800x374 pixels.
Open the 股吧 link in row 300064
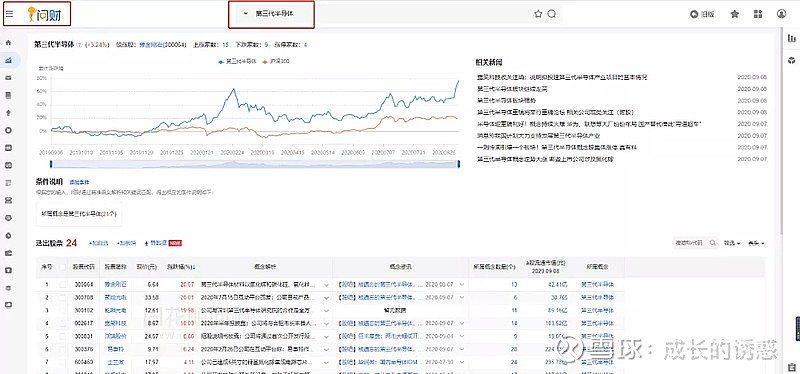pyautogui.click(x=346, y=284)
